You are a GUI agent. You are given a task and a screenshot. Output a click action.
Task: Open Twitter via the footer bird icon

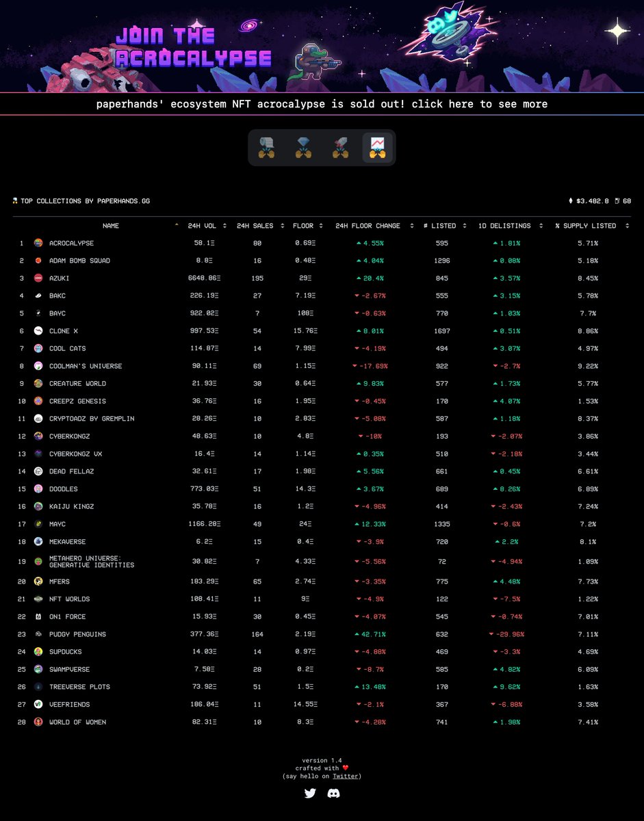[310, 793]
